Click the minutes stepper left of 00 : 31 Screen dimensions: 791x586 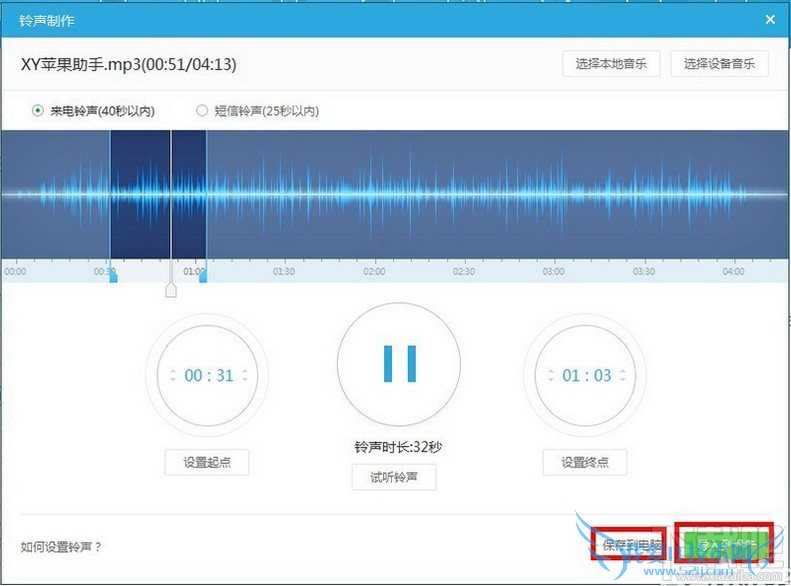tap(173, 375)
